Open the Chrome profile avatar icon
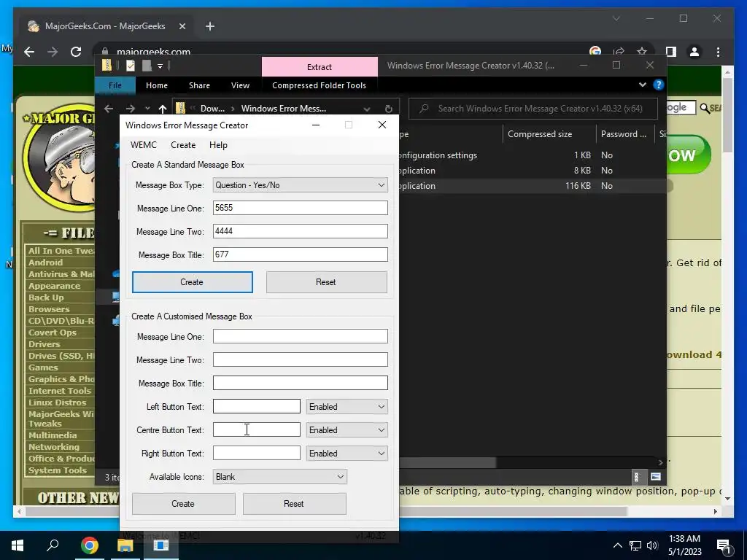Viewport: 747px width, 560px height. [x=694, y=52]
